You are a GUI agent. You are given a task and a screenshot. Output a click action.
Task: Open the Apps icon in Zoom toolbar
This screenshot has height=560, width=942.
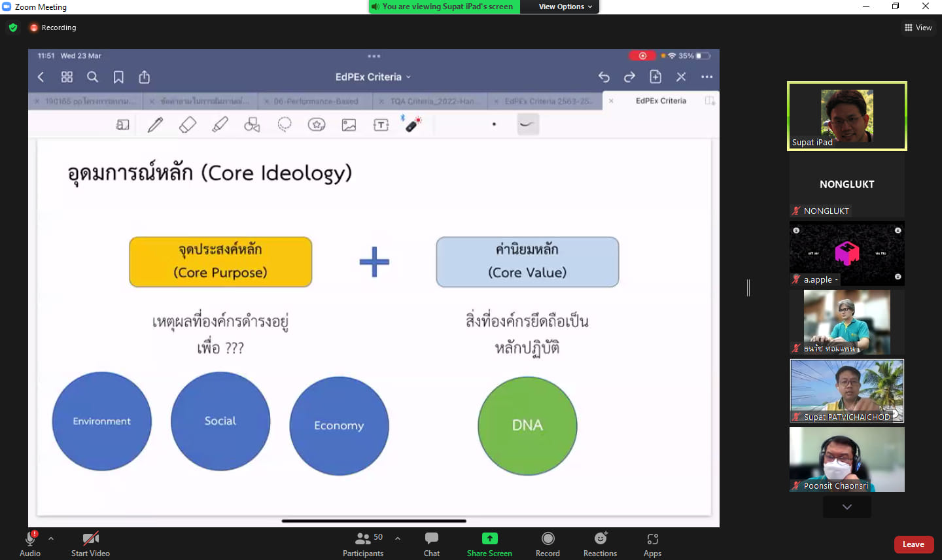click(x=652, y=544)
